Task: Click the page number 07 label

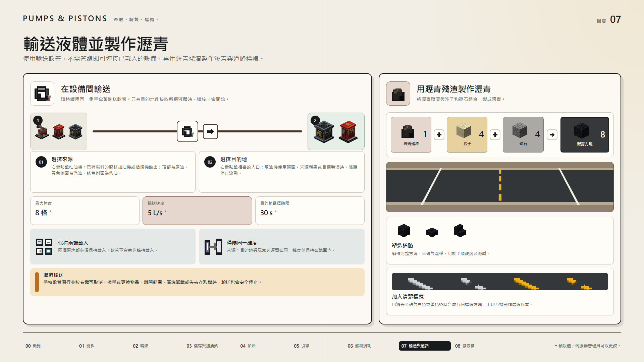Action: [x=615, y=19]
